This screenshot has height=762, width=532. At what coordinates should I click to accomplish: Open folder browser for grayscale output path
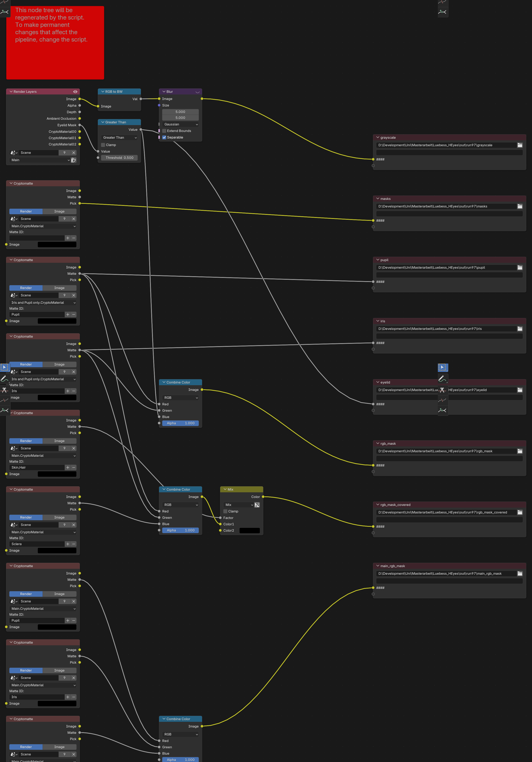pos(520,145)
